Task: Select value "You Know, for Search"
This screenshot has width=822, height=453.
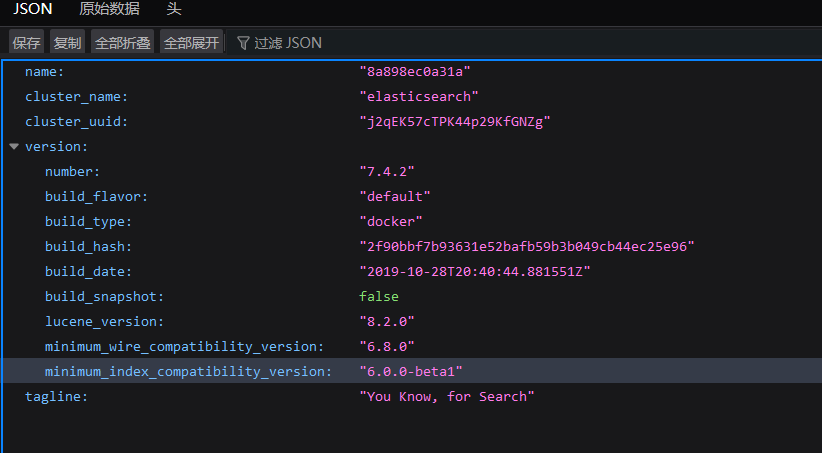Action: (x=447, y=397)
